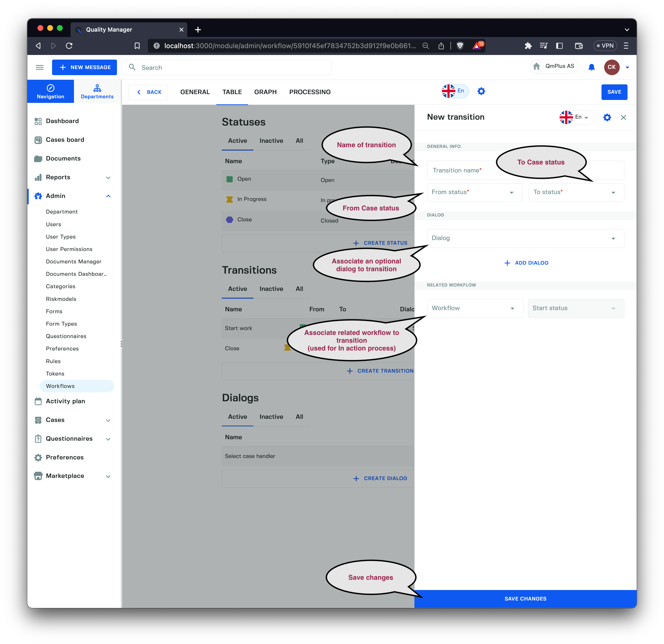
Task: Open the panel language En dropdown
Action: 577,117
